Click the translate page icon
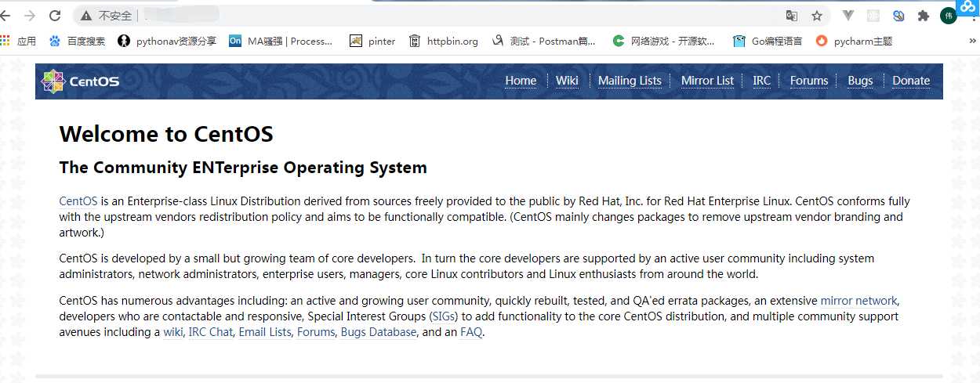Viewport: 980px width, 383px height. coord(792,16)
